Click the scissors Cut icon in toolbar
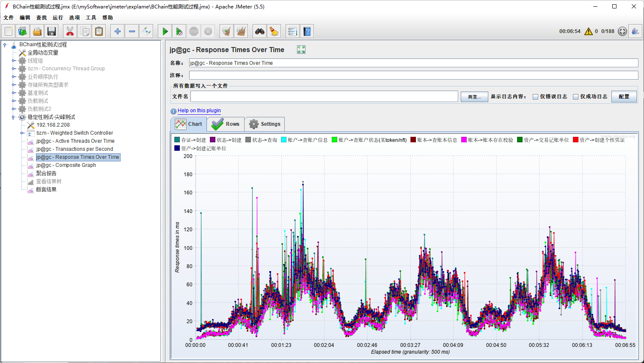This screenshot has width=644, height=363. [70, 31]
